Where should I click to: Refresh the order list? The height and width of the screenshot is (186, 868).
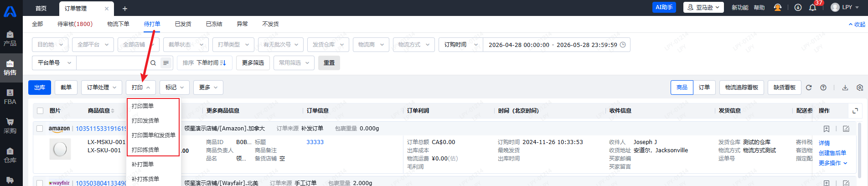pyautogui.click(x=809, y=88)
